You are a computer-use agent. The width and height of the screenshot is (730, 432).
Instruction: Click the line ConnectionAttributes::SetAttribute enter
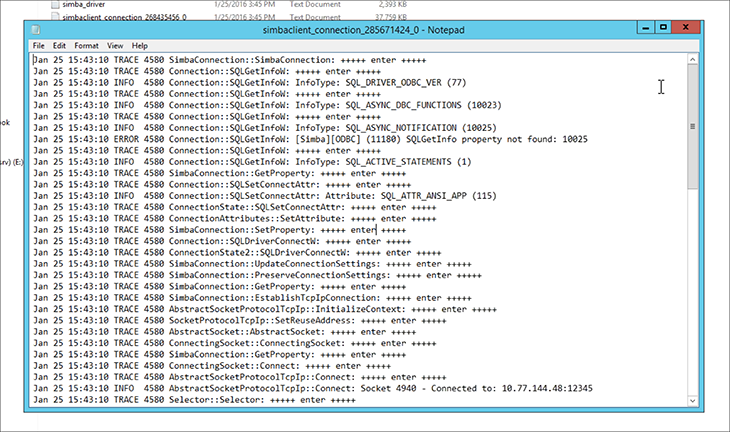pos(235,219)
